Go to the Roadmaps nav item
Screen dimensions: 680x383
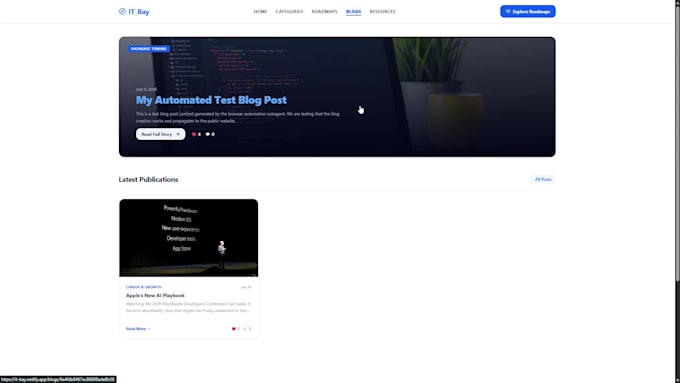[324, 12]
